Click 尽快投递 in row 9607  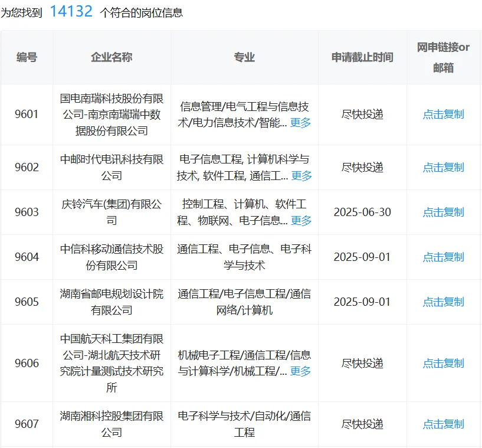[x=362, y=424]
